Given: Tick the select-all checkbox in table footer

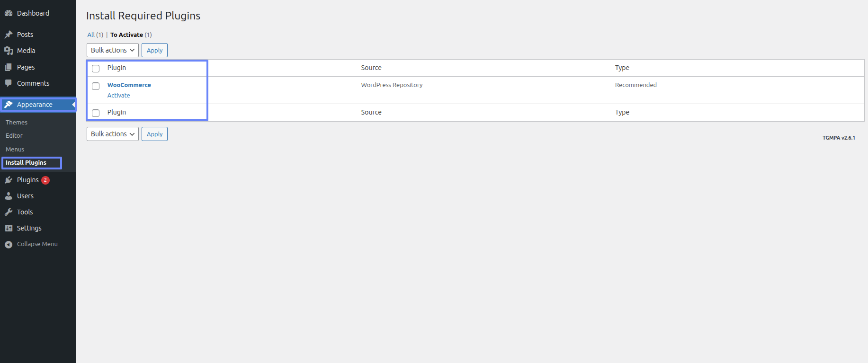Looking at the screenshot, I should tap(96, 113).
